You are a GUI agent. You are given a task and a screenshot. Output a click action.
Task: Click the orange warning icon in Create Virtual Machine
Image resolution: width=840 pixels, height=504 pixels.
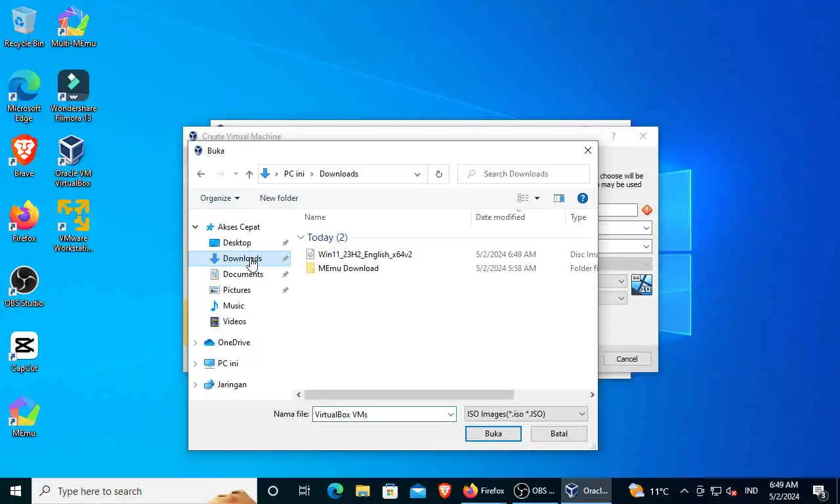pyautogui.click(x=647, y=210)
